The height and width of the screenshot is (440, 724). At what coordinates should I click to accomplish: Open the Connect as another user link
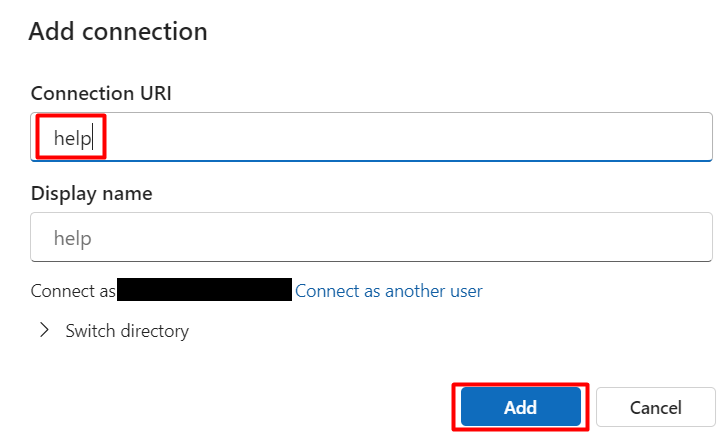[388, 291]
